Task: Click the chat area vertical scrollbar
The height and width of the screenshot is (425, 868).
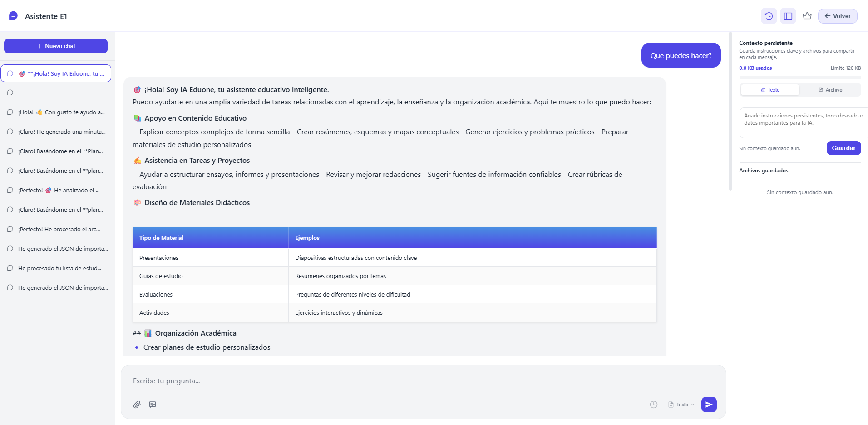Action: 730,111
